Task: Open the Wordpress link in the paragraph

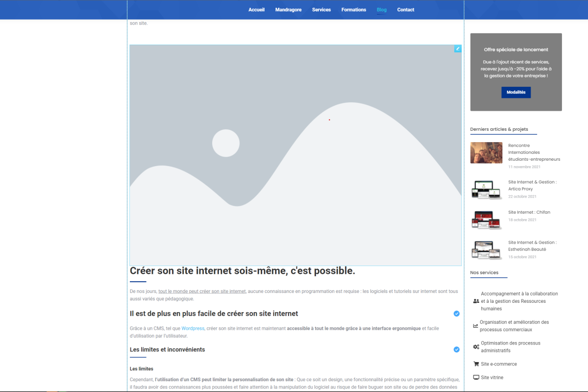Action: click(x=193, y=328)
